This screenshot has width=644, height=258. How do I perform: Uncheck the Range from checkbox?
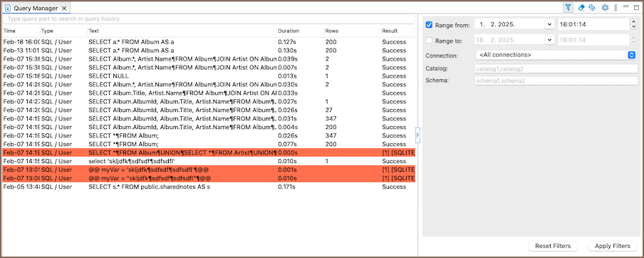click(429, 25)
